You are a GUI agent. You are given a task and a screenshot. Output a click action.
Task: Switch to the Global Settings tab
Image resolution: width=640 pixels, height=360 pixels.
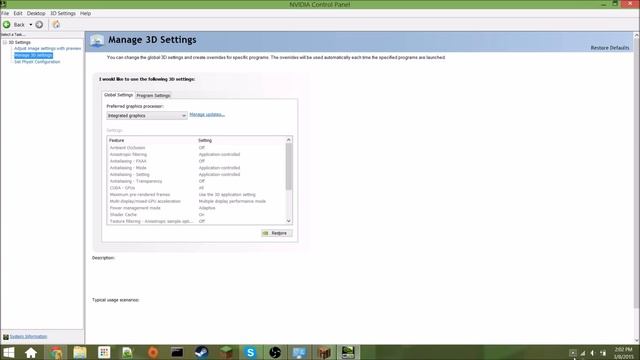click(118, 95)
